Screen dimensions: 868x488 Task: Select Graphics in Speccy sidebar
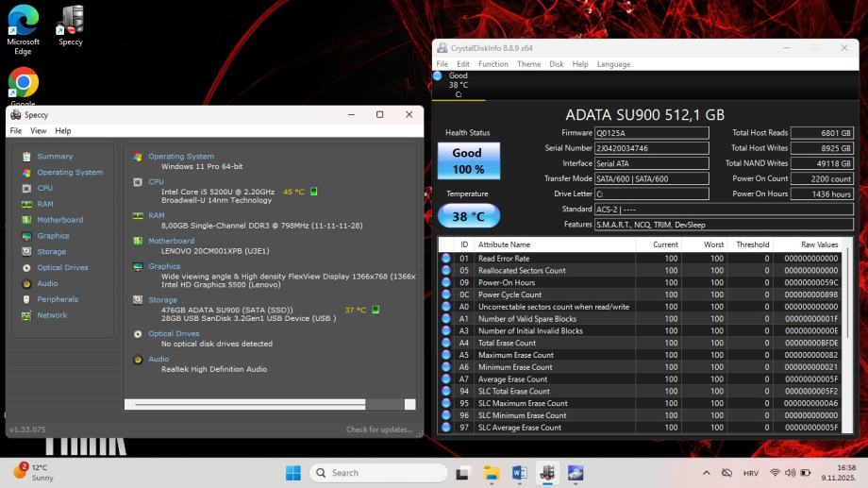pos(53,235)
